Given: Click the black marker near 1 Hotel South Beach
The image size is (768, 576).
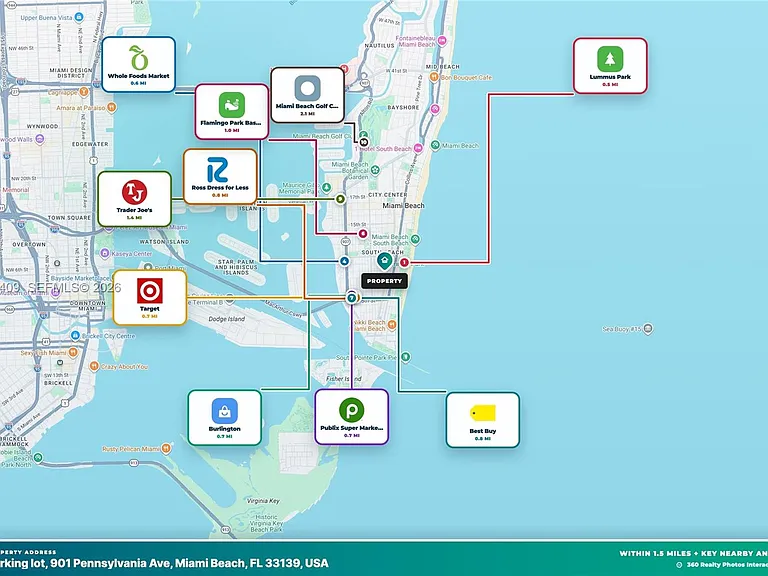Looking at the screenshot, I should pos(363,142).
